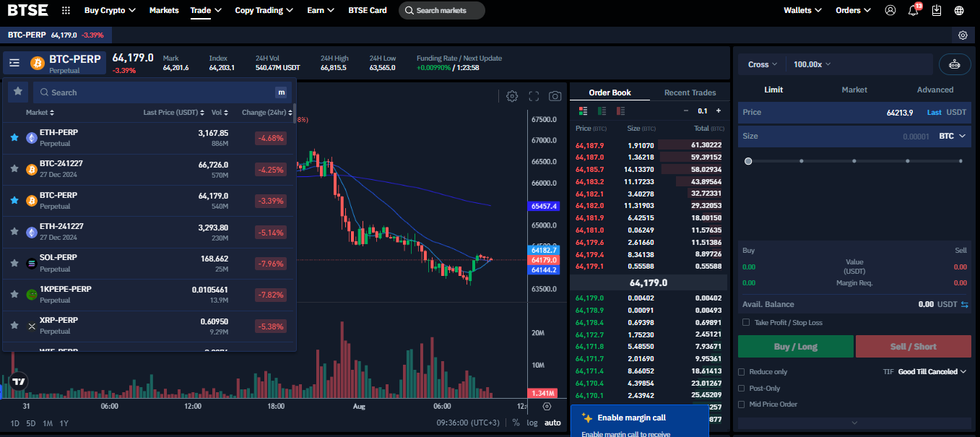Click Last price link in Price field
Viewport: 980px width, 437px height.
(935, 113)
